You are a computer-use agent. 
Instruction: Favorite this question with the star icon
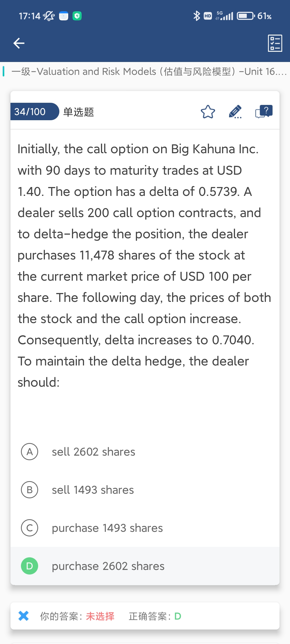(208, 112)
